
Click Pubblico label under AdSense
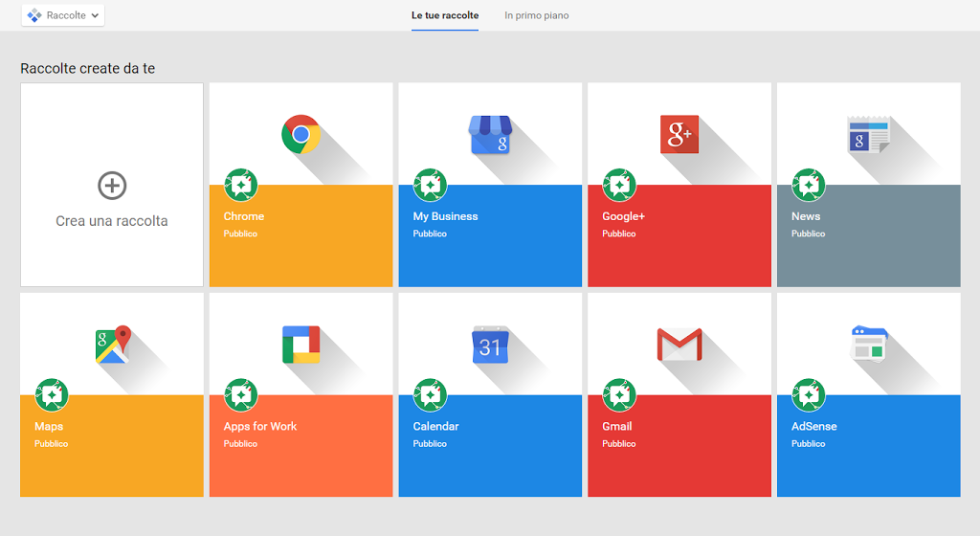(808, 443)
